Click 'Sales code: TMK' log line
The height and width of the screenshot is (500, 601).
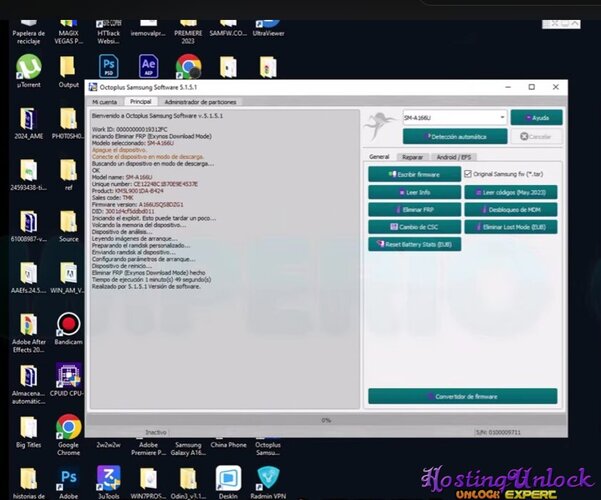pyautogui.click(x=113, y=197)
